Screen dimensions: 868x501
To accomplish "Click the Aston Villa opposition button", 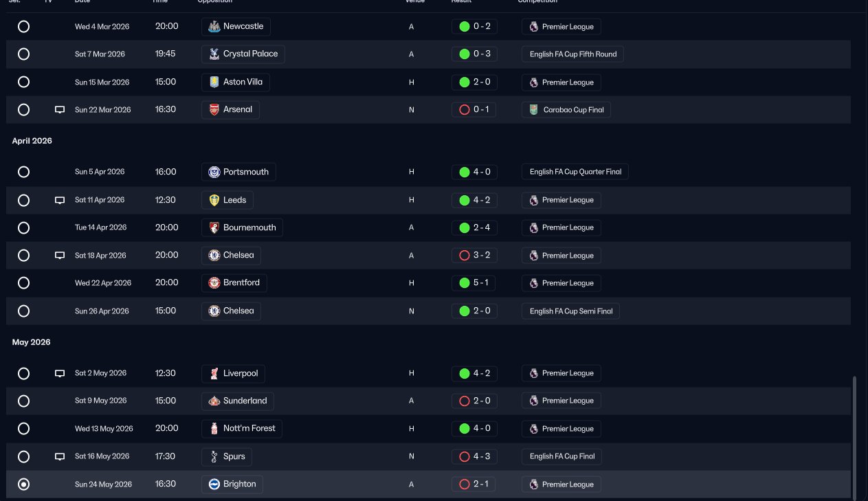I will [x=235, y=82].
